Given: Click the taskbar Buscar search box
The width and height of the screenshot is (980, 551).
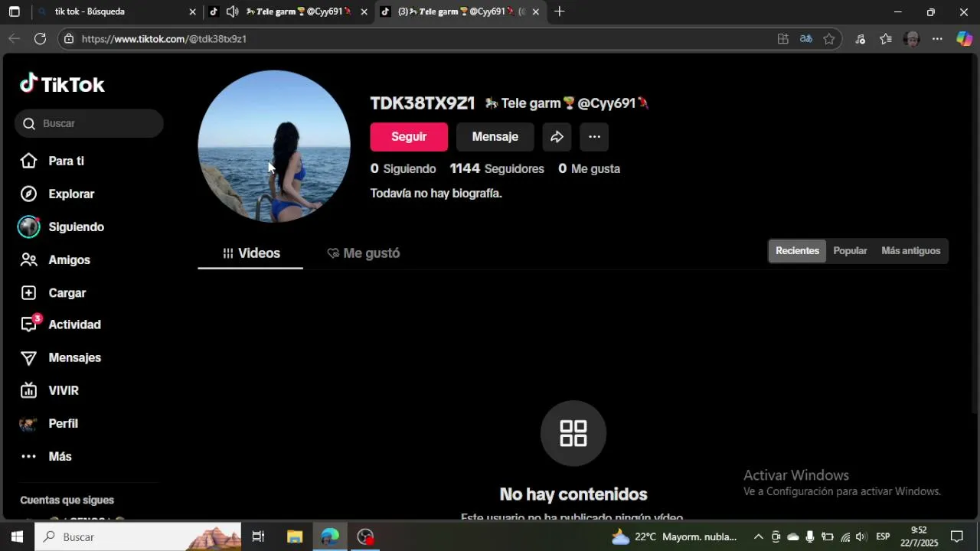Looking at the screenshot, I should point(138,536).
